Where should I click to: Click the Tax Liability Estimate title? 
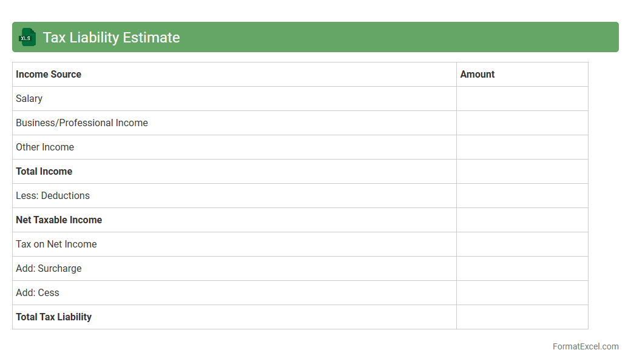pyautogui.click(x=111, y=38)
